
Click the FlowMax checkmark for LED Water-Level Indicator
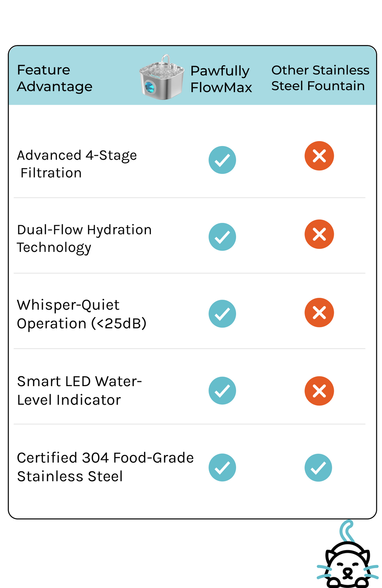coord(222,391)
